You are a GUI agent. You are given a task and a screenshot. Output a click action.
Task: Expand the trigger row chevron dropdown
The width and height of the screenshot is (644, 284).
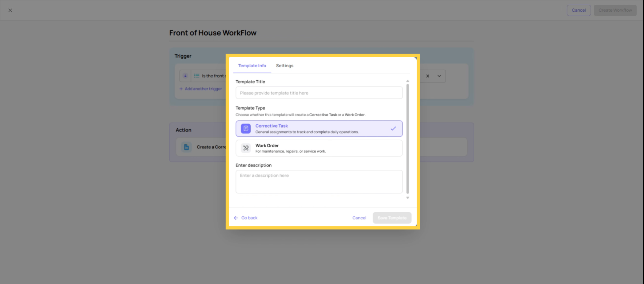(439, 76)
